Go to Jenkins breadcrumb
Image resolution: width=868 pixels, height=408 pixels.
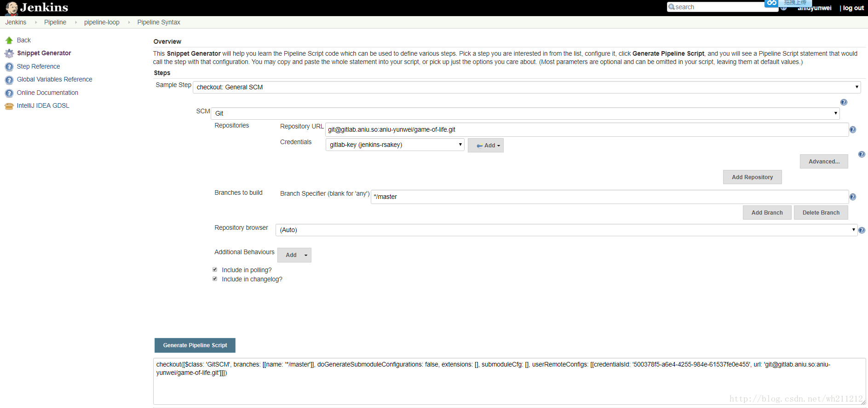point(16,22)
